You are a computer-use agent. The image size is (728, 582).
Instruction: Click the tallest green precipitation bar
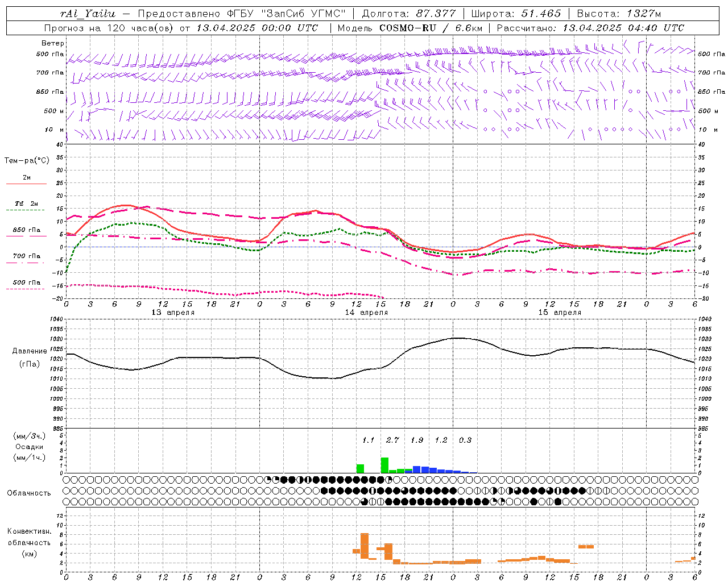click(384, 465)
